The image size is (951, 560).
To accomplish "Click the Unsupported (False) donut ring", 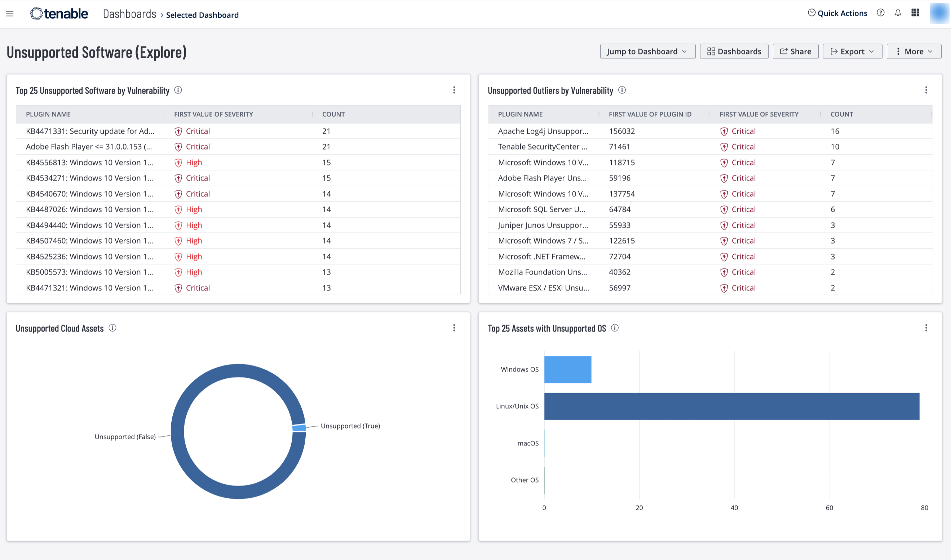I will click(x=177, y=431).
